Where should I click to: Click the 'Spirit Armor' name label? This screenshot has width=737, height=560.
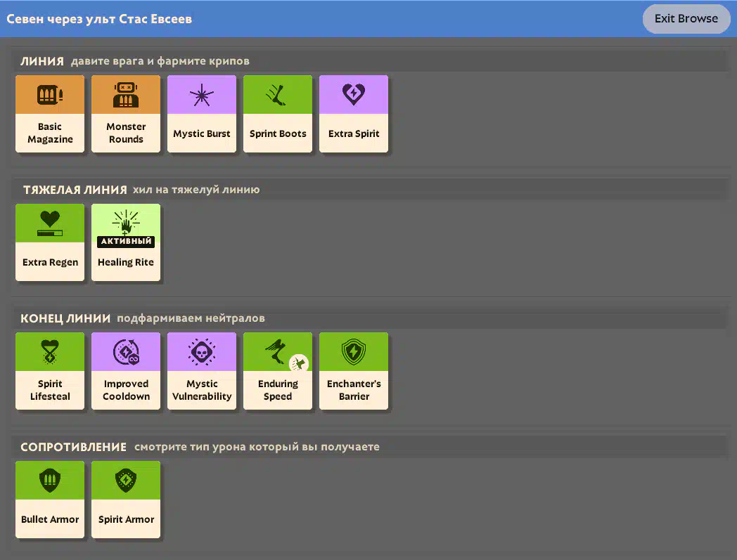126,519
